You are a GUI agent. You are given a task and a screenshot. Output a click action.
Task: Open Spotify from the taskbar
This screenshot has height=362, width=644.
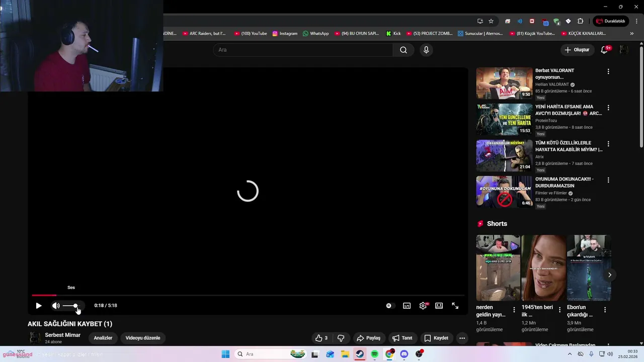pyautogui.click(x=374, y=354)
